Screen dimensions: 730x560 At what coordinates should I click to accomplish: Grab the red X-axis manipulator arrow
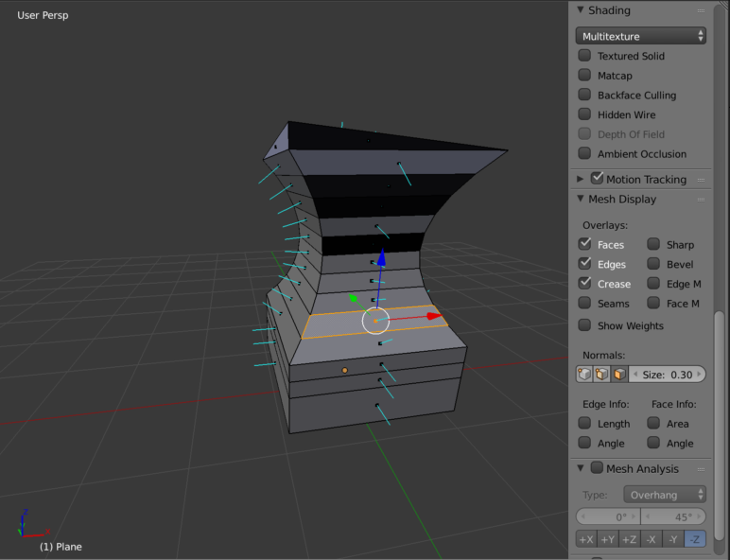coord(434,316)
